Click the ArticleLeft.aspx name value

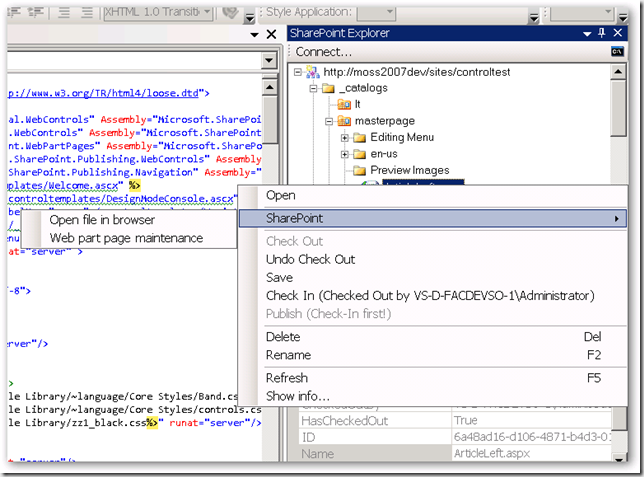(492, 453)
